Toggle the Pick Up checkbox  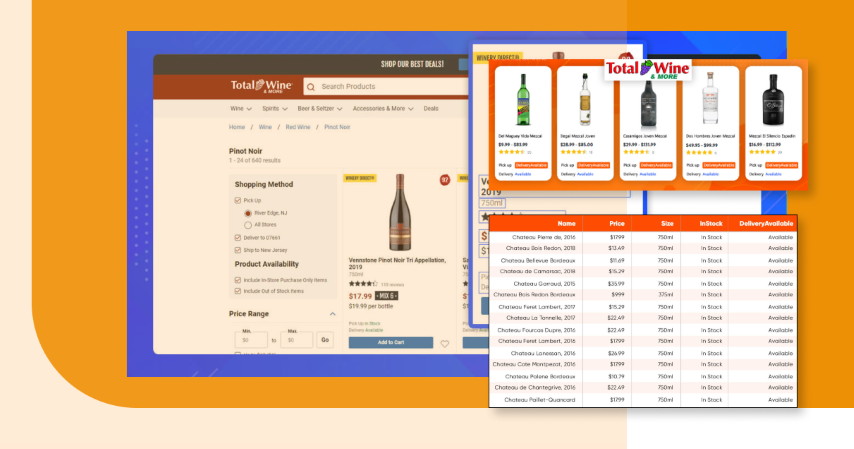tap(237, 201)
